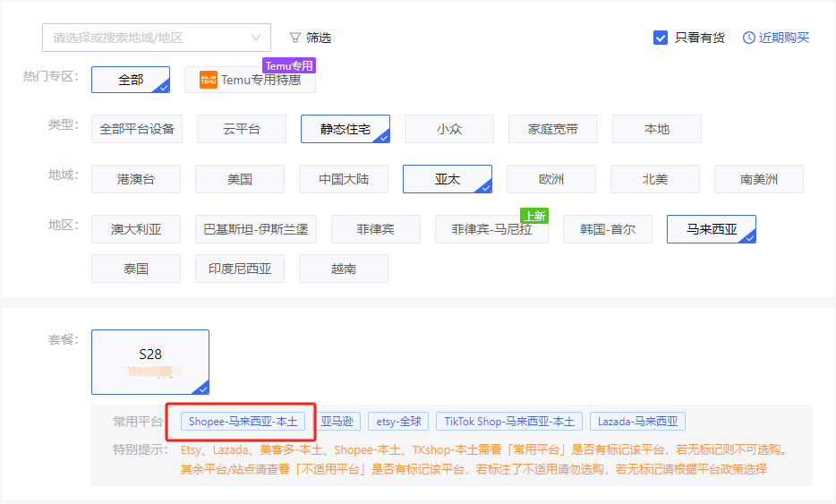Select the 亚太 region option
This screenshot has width=836, height=504.
pos(447,179)
